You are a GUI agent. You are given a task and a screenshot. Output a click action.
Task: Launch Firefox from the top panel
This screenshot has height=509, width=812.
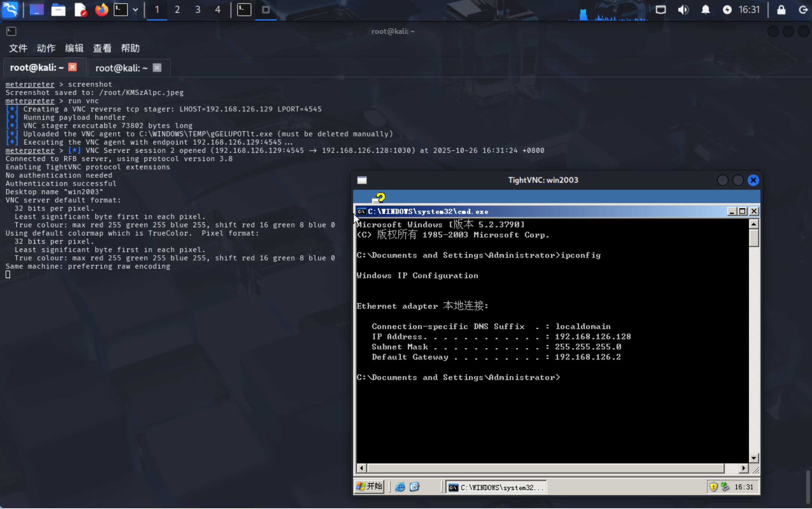(101, 10)
